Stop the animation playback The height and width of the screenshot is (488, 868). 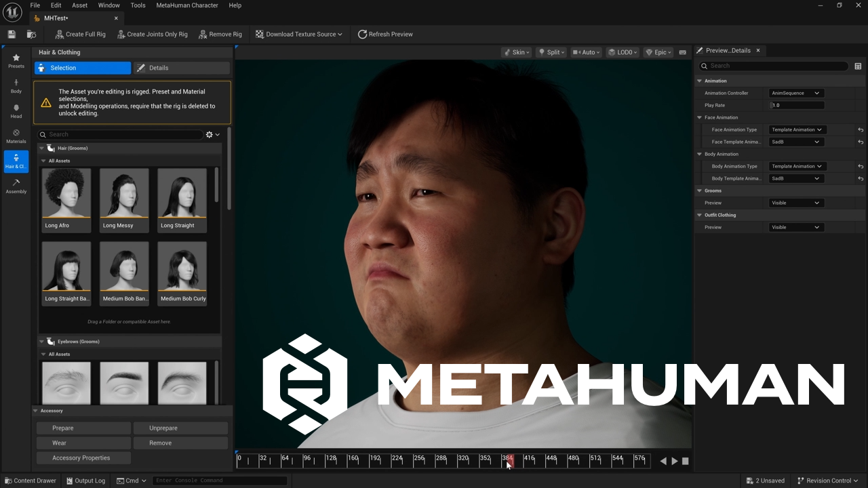tap(685, 461)
